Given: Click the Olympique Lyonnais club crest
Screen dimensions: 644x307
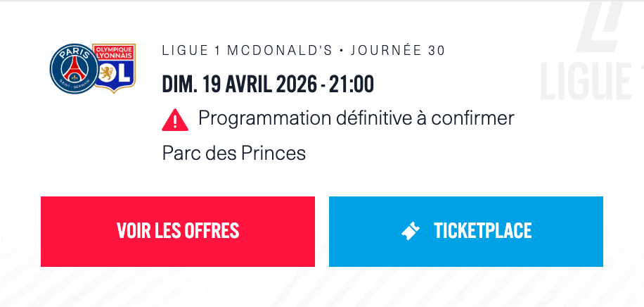Looking at the screenshot, I should tap(115, 68).
